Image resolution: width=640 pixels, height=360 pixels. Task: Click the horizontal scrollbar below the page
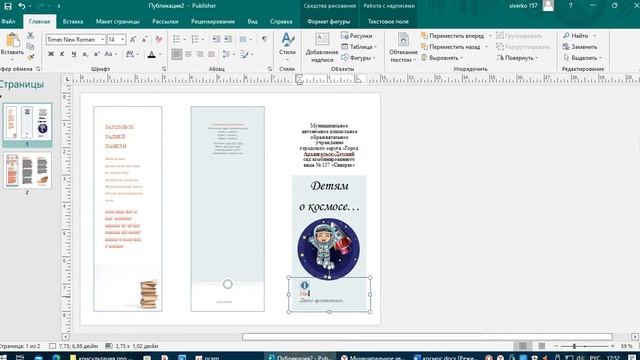[x=427, y=337]
